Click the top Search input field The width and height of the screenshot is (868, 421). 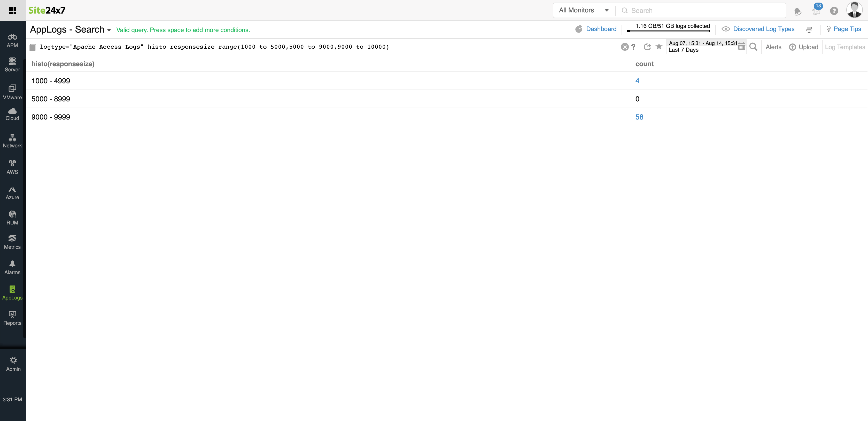(704, 10)
